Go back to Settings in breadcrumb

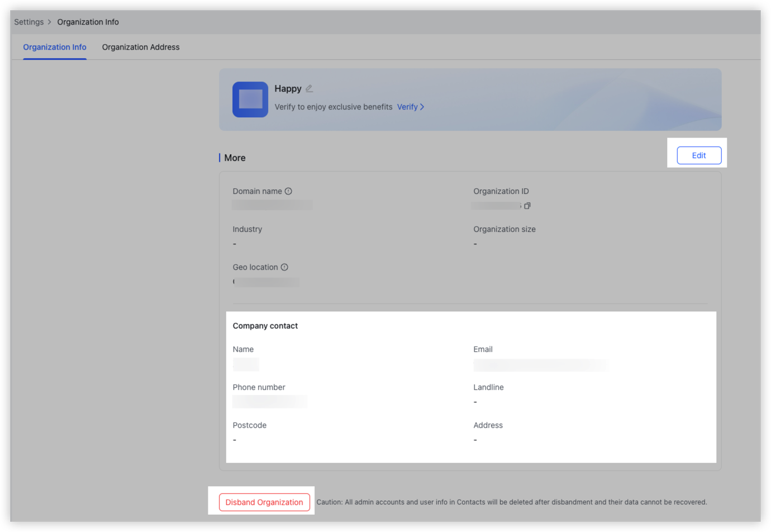(29, 22)
